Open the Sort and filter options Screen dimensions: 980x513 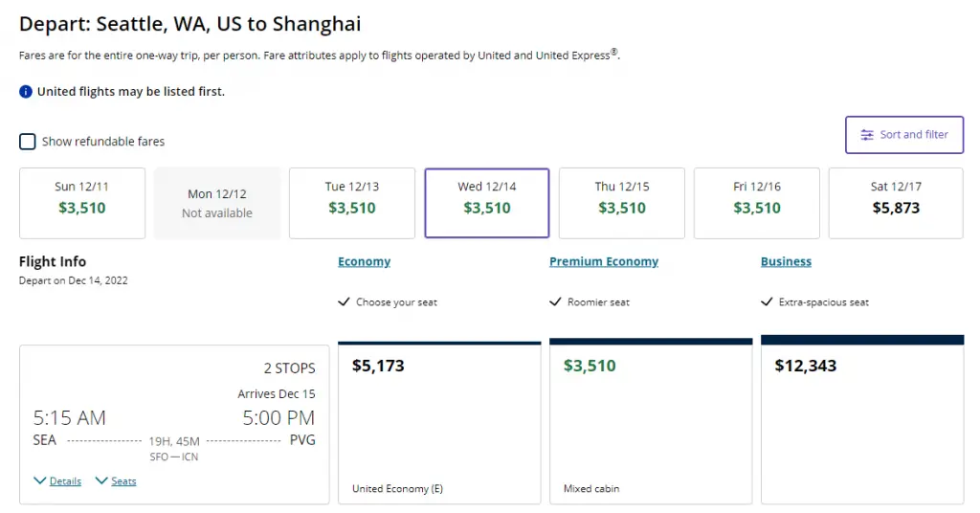point(903,135)
